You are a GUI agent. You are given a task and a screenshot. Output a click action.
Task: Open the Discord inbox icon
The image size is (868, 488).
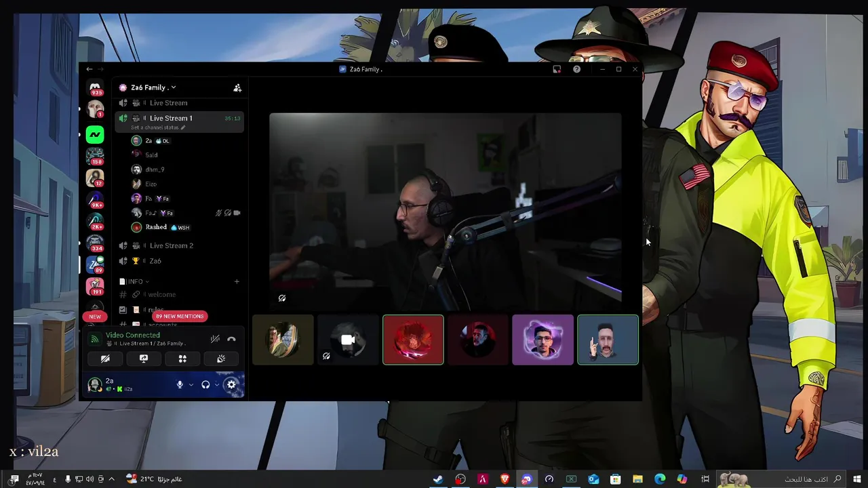557,69
